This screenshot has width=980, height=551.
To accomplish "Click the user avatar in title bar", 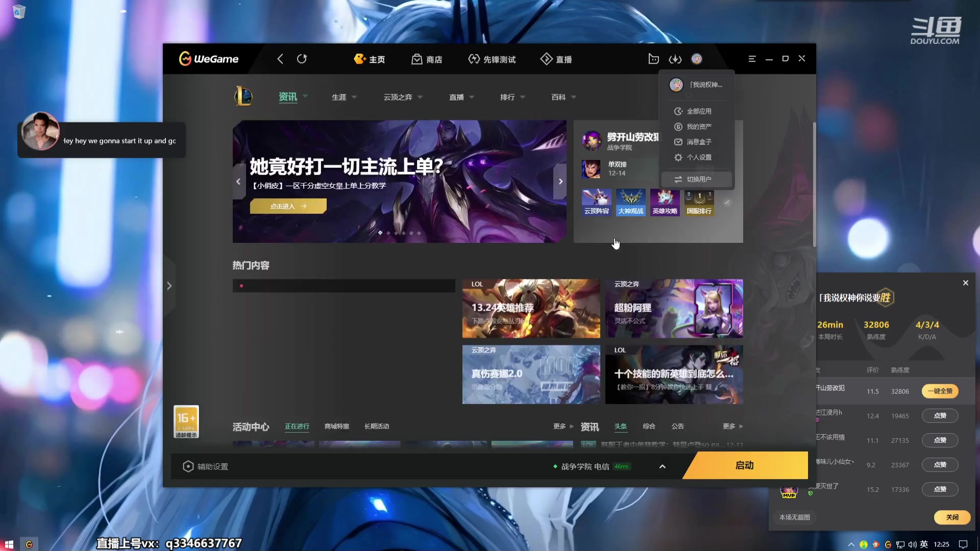I will [697, 59].
